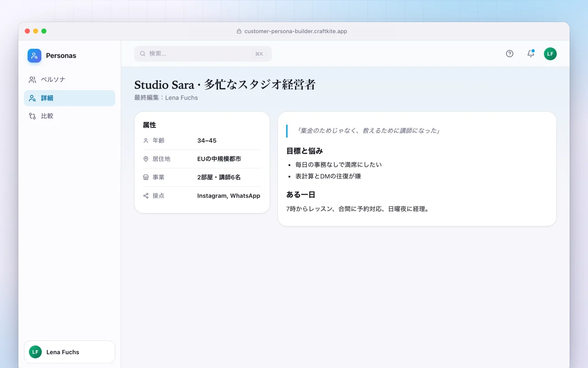
Task: Click bullet 毎日の事務なしで満席にしたい
Action: (x=339, y=165)
